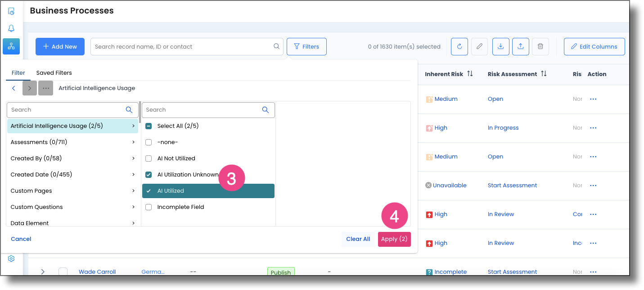
Task: Expand Artificial Intelligence Usage (2/5) category
Action: tap(72, 126)
